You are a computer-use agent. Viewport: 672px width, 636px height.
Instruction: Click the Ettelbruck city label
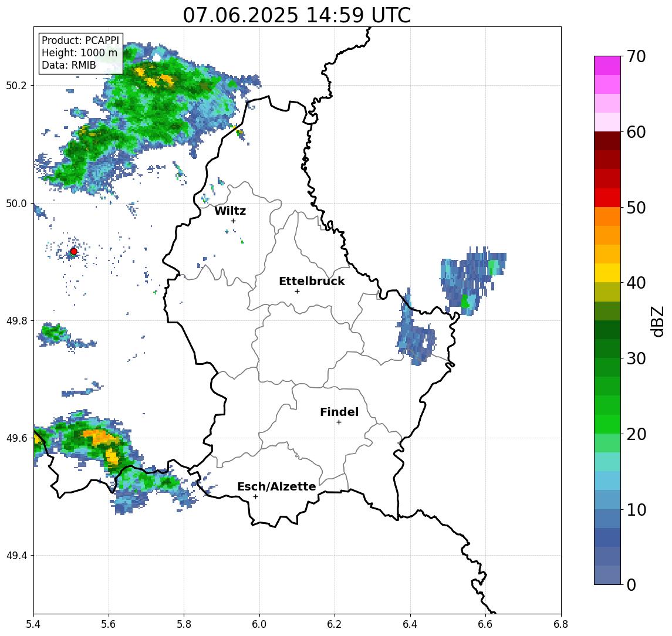(312, 281)
